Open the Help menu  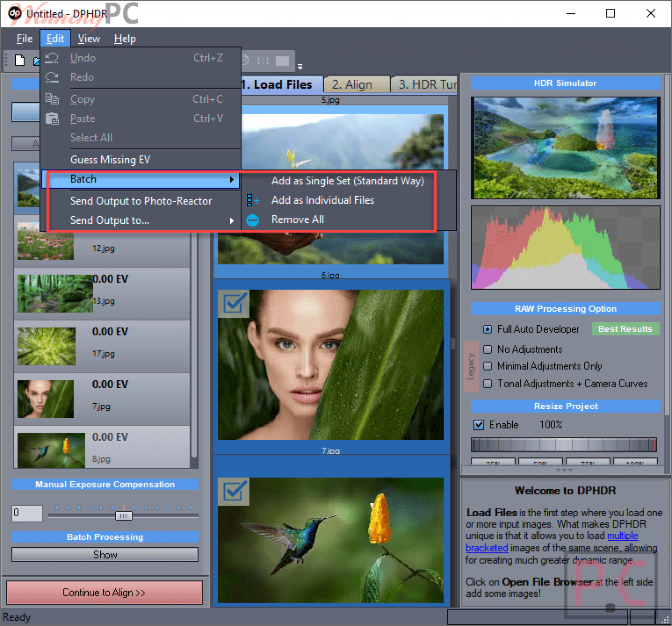(125, 38)
